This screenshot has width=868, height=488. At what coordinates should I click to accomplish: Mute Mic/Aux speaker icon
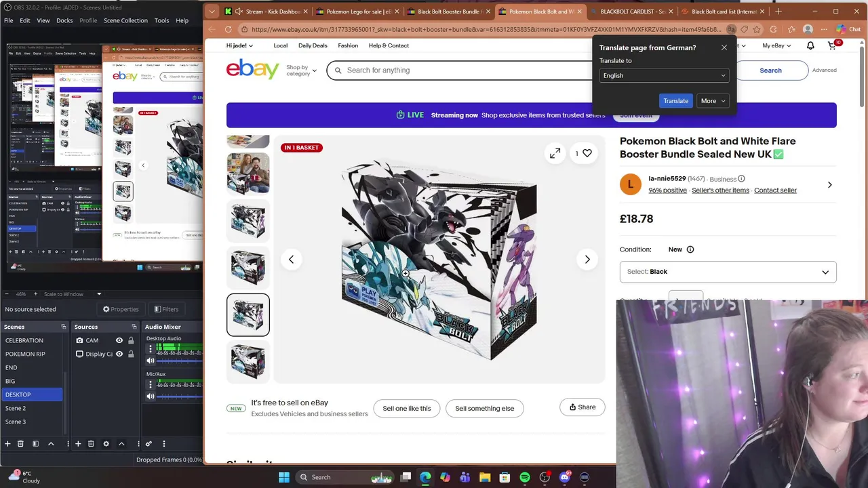point(151,396)
